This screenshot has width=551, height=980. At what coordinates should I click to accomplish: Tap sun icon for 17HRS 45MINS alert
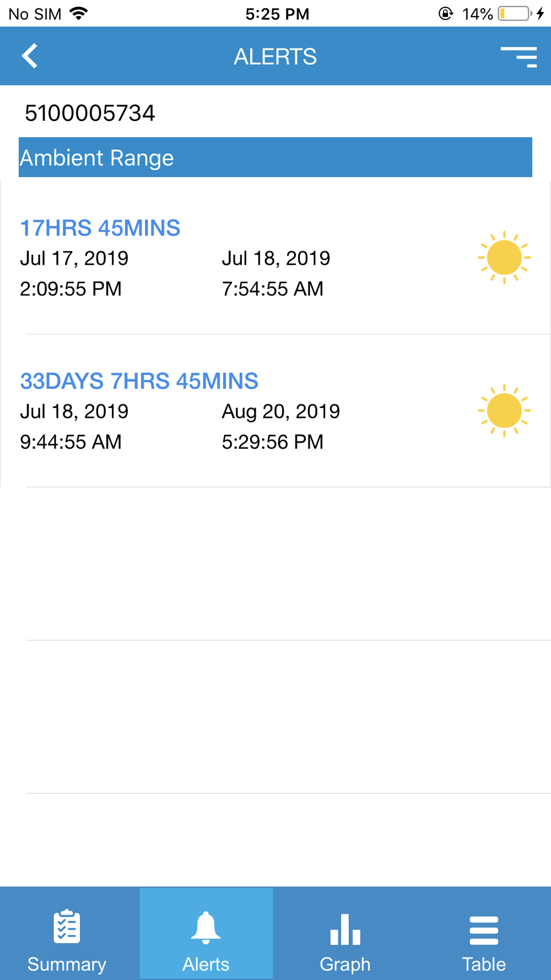(504, 257)
